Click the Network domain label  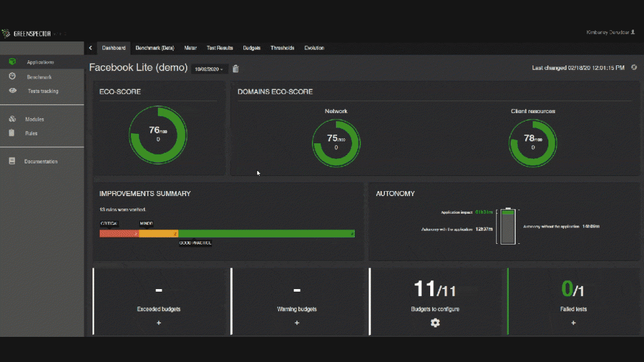[x=336, y=111]
